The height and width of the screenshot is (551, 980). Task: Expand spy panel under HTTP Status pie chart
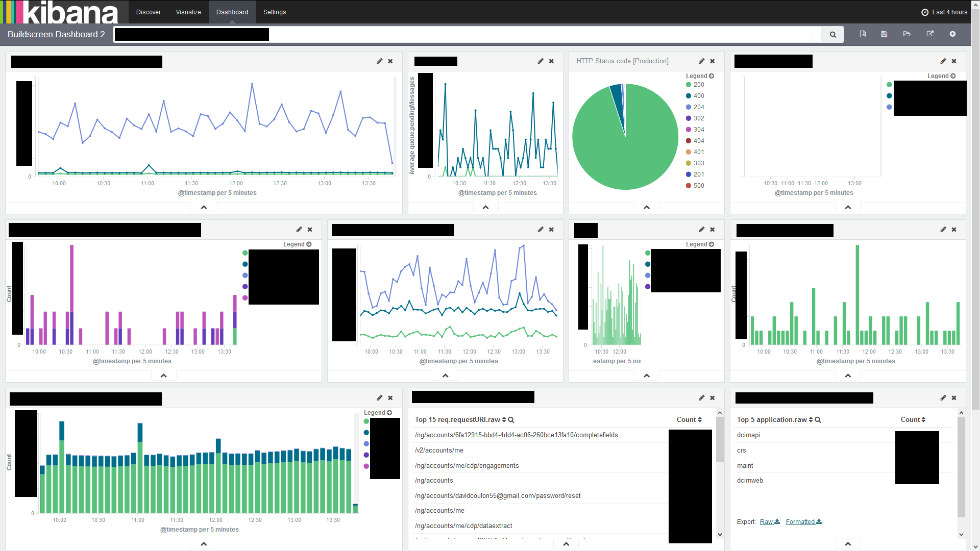pyautogui.click(x=646, y=207)
